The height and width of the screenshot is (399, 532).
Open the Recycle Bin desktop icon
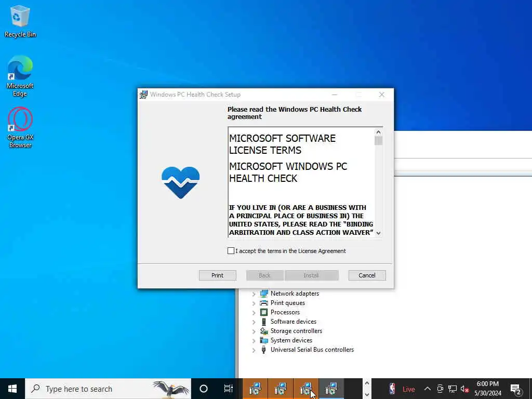pos(20,21)
